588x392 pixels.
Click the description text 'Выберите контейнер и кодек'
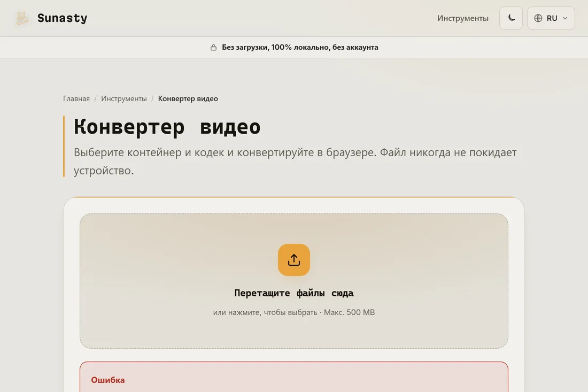click(149, 152)
